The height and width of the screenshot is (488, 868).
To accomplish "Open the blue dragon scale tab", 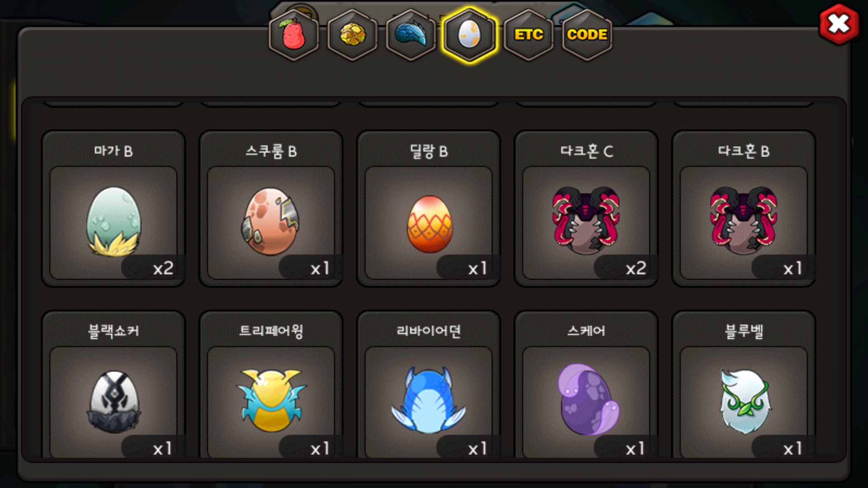I will point(411,35).
